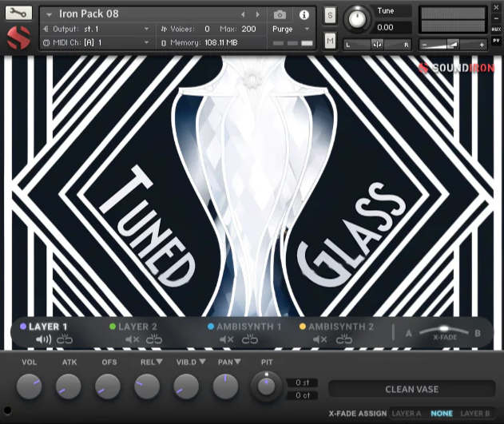The width and height of the screenshot is (504, 424).
Task: Expand the Output st. 1 dropdown
Action: 96,29
